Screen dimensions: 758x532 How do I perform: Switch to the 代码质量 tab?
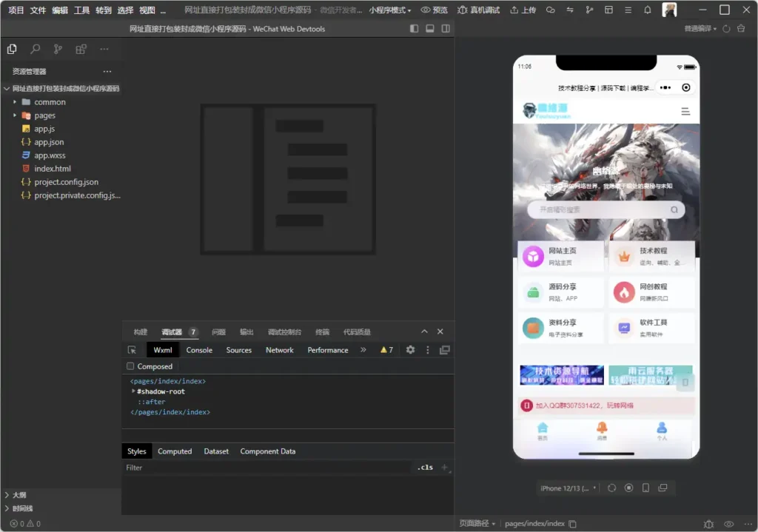357,332
